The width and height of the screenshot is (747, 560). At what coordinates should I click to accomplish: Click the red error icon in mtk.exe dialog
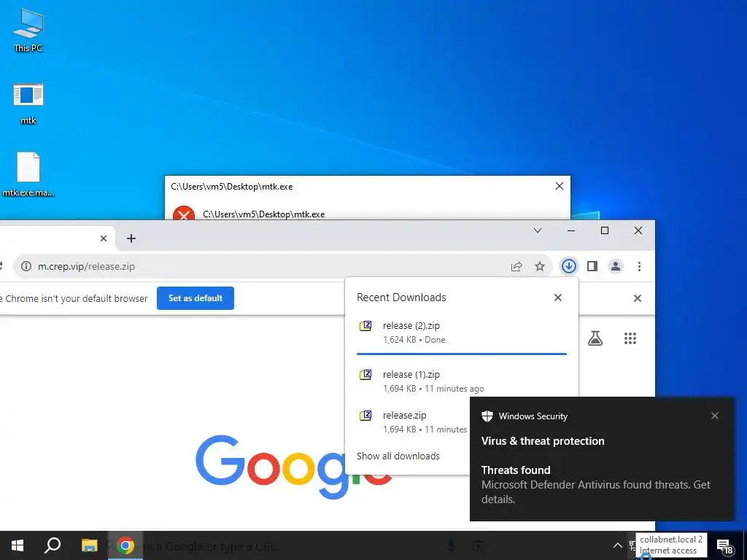(x=183, y=213)
